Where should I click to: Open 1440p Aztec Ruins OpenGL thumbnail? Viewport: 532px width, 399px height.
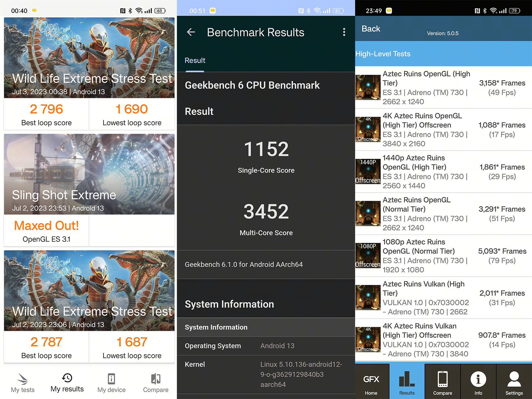368,172
